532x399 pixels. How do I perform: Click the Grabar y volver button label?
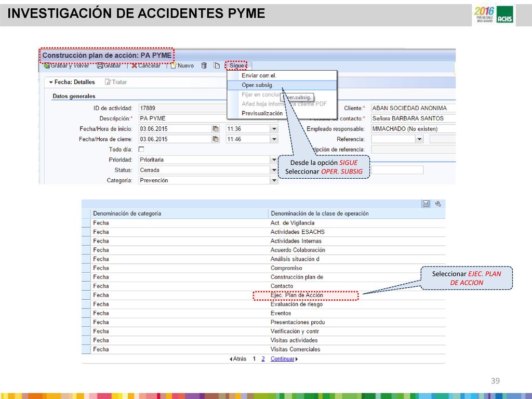click(70, 66)
